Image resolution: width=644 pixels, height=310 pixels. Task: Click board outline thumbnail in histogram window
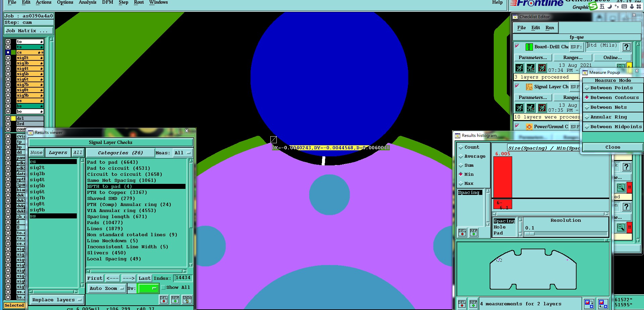533,269
